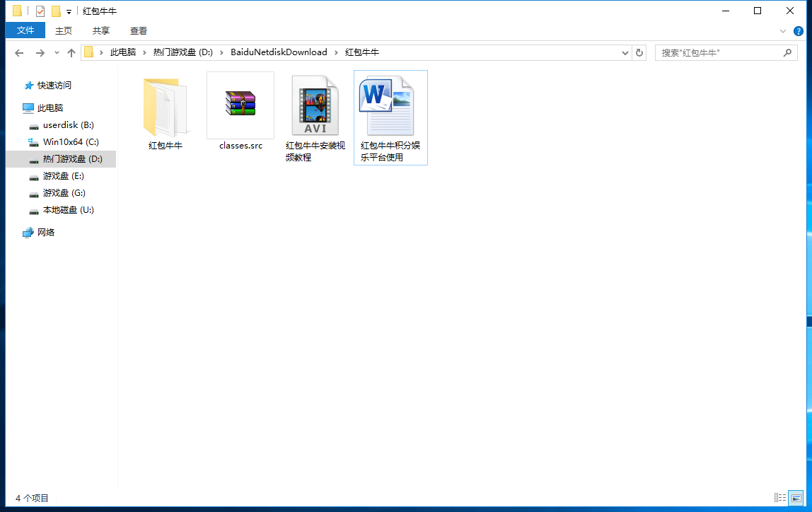The height and width of the screenshot is (512, 812).
Task: Select the 红包牛牛安装视频教程 AVI video file
Action: click(x=315, y=106)
